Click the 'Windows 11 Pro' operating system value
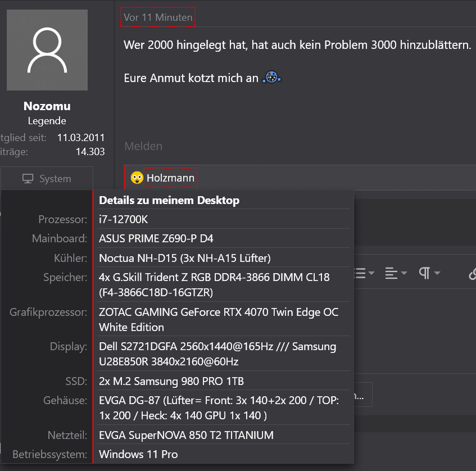476x471 pixels. [x=138, y=454]
